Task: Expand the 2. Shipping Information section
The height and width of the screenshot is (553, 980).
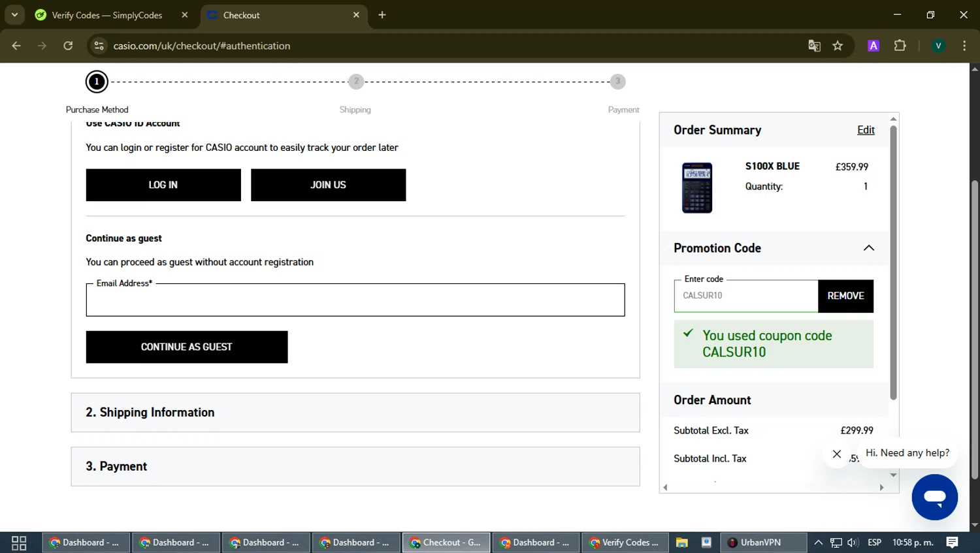Action: point(355,413)
